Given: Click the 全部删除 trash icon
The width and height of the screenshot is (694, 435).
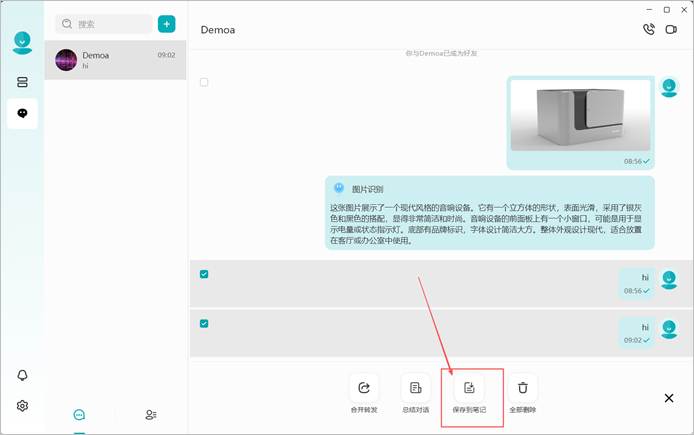Looking at the screenshot, I should [x=523, y=388].
